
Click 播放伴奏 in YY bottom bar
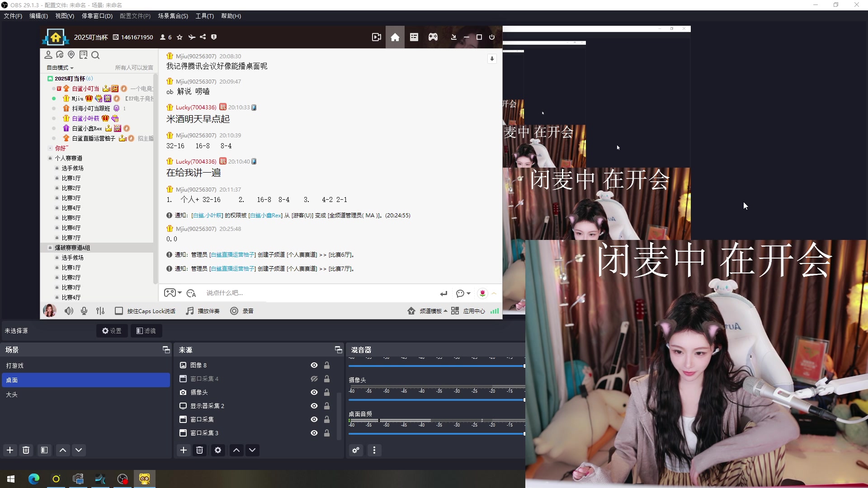(x=203, y=311)
